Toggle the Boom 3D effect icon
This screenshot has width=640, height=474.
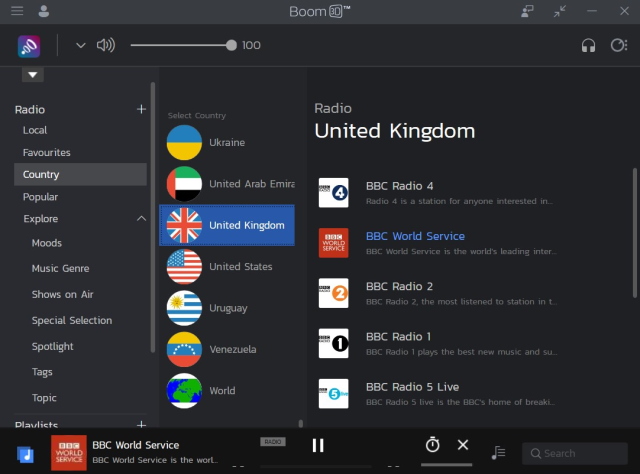tap(29, 46)
